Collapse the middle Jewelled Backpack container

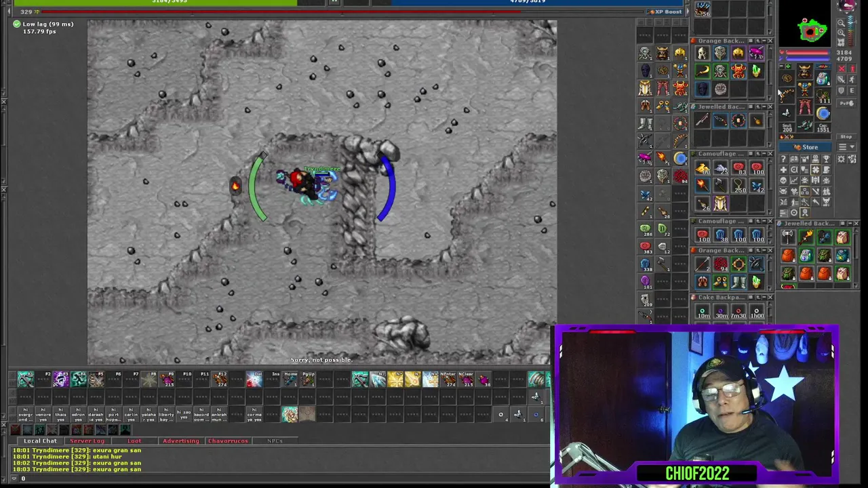(x=764, y=106)
